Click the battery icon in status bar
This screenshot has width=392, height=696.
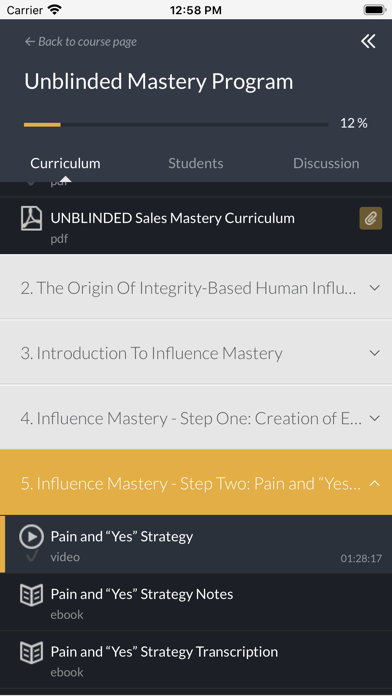pos(374,10)
